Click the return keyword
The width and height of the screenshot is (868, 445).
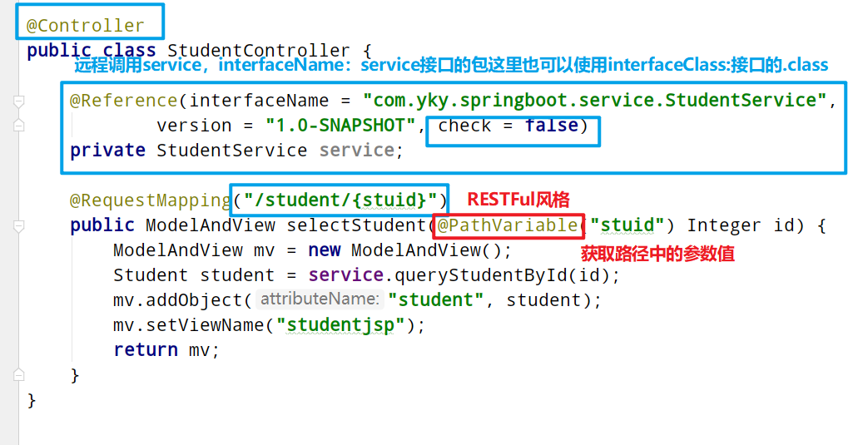pyautogui.click(x=146, y=350)
